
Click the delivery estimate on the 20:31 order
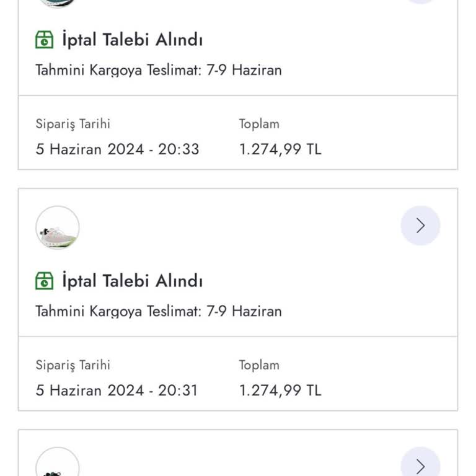(159, 311)
